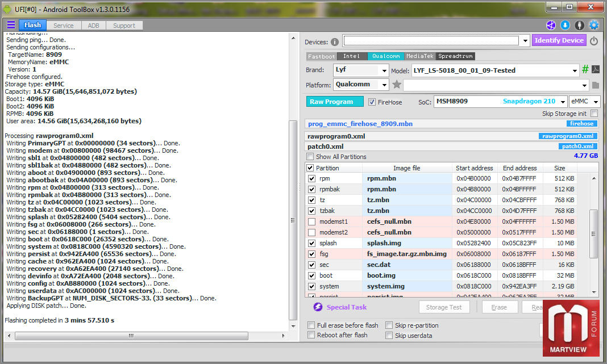Check the modemst1 partition checkbox

click(311, 221)
